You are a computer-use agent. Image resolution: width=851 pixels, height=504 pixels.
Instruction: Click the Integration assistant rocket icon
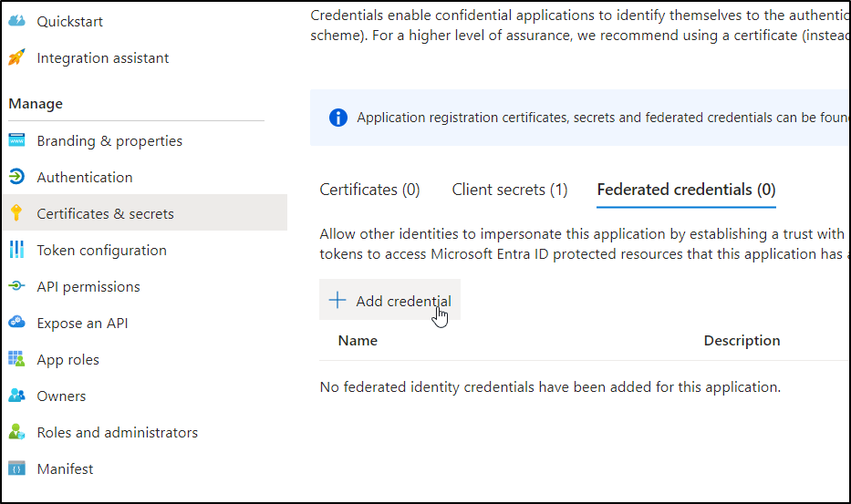click(16, 57)
